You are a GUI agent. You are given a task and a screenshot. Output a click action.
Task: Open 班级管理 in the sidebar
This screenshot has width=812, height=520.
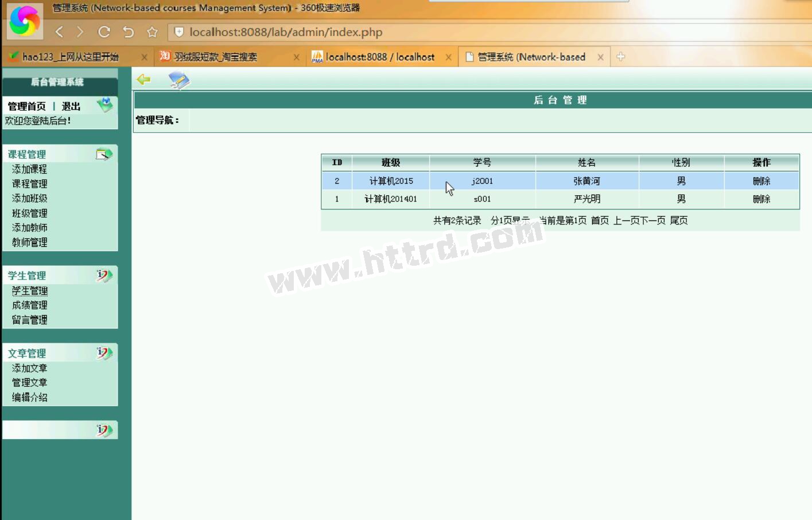click(30, 213)
